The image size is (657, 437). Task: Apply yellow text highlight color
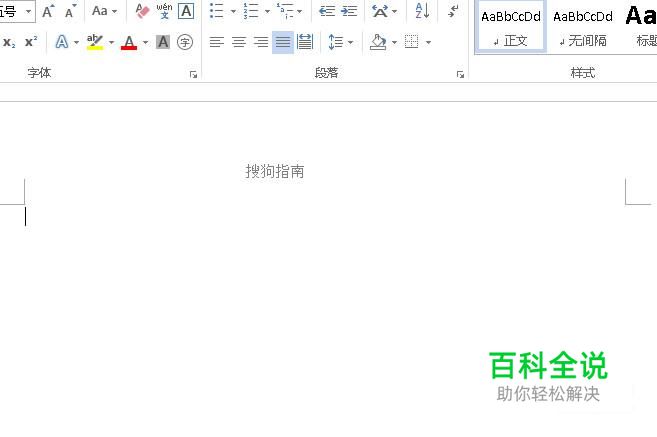(95, 42)
